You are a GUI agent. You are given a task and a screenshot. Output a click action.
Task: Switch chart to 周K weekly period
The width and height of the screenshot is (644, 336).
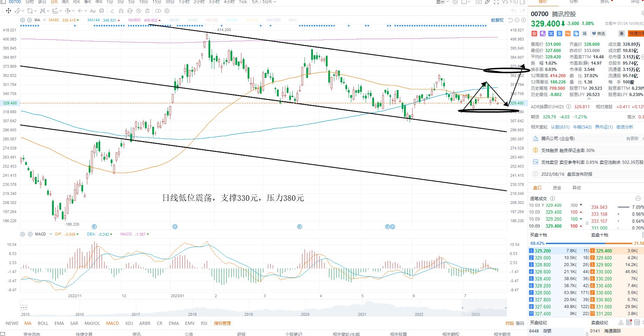[66, 2]
